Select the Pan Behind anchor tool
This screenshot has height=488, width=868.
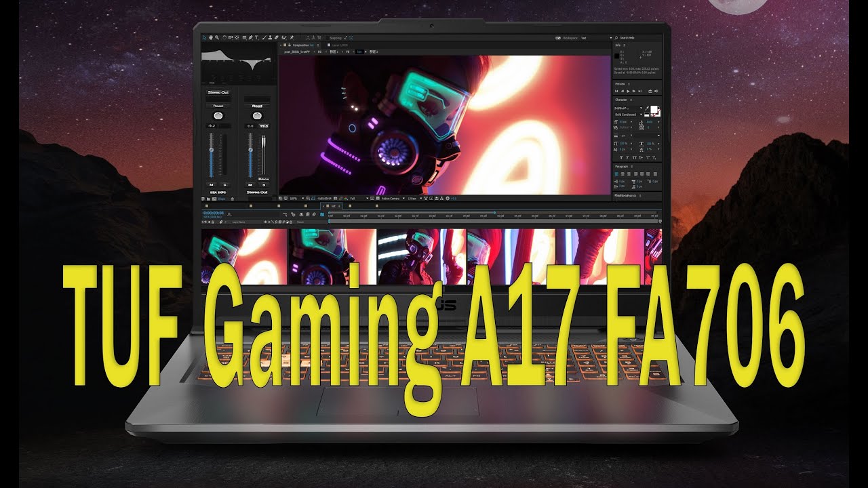pyautogui.click(x=237, y=38)
